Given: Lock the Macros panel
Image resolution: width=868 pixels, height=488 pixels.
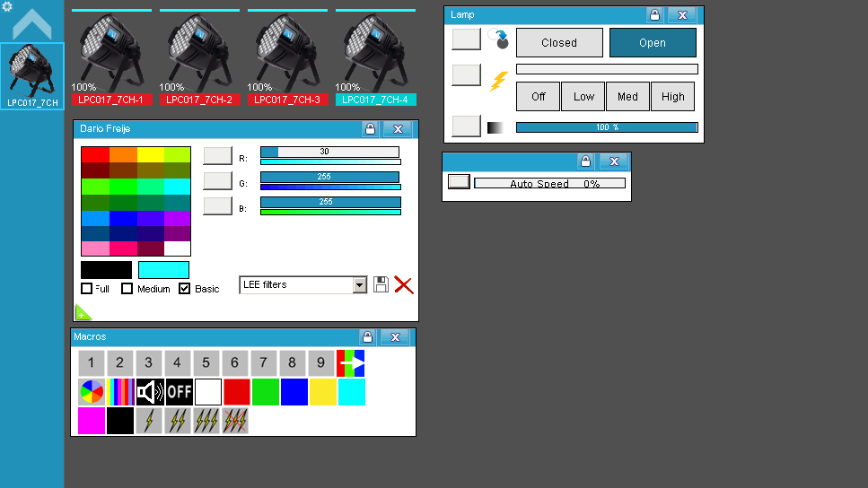Looking at the screenshot, I should coord(367,337).
